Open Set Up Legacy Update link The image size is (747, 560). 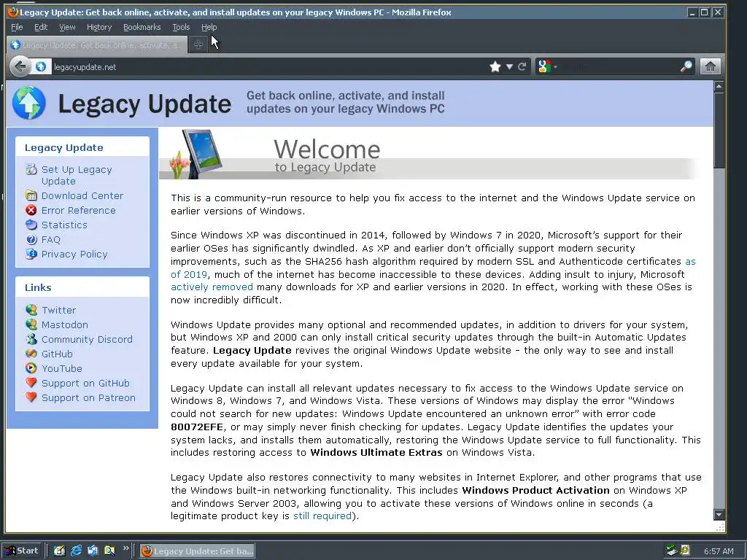tap(77, 175)
